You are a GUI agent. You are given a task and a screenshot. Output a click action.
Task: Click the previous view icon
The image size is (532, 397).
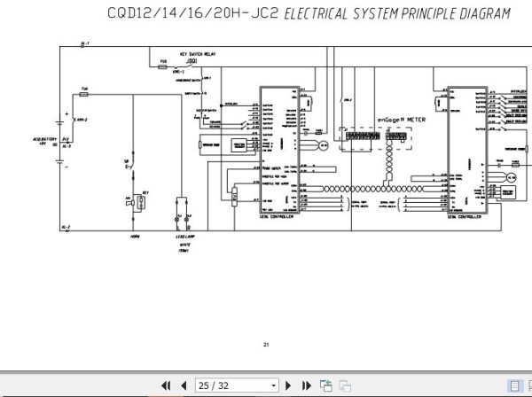coord(326,385)
